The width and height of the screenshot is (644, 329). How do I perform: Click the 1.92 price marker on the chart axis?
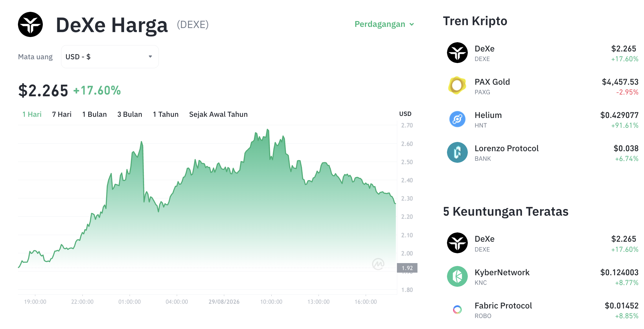407,268
